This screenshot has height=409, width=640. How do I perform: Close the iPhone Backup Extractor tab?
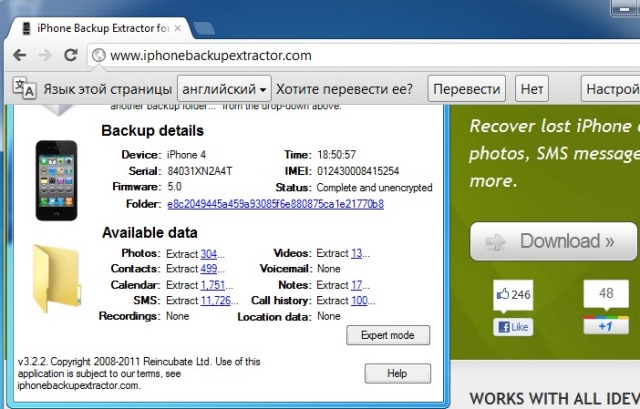pyautogui.click(x=178, y=28)
